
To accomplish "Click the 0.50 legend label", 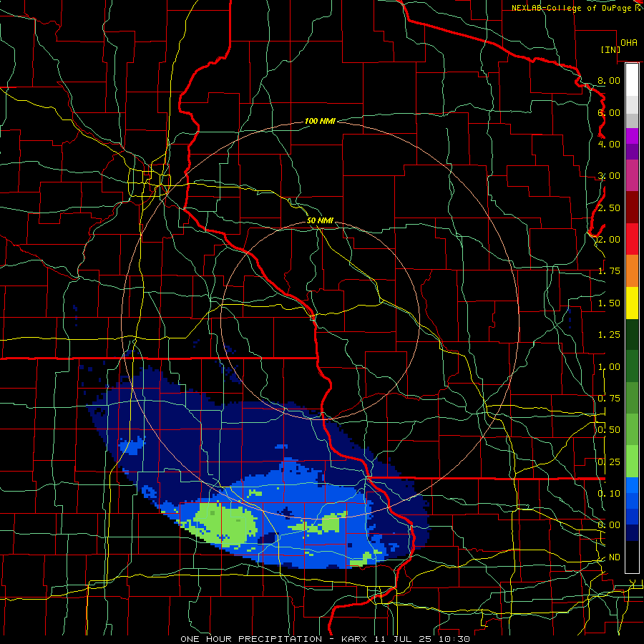I will click(609, 430).
